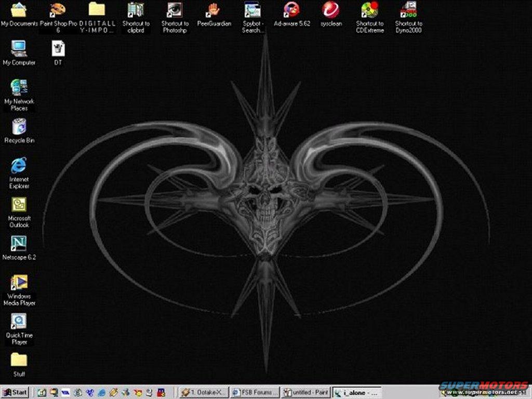Click the QuickTime Player desktop icon
This screenshot has height=399, width=532.
19,322
